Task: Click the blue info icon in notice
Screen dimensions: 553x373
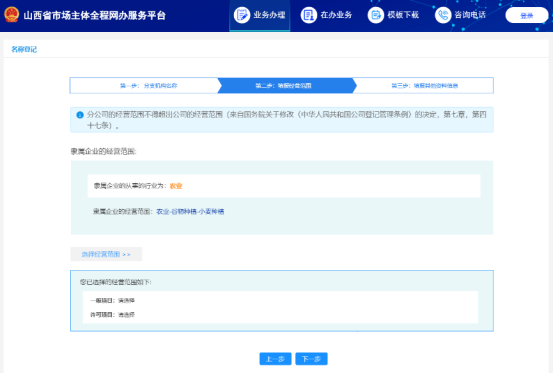Action: coord(80,115)
